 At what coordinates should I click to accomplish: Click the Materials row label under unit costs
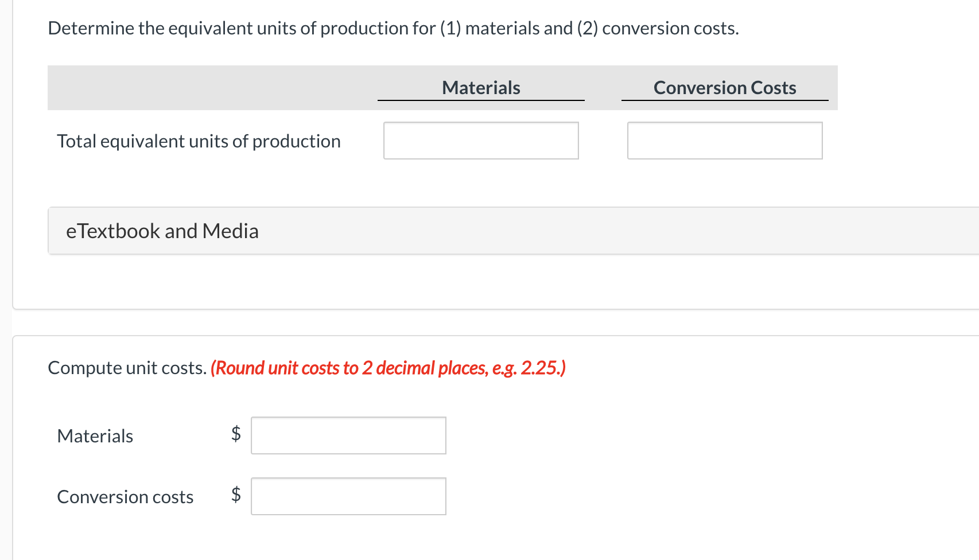(x=95, y=436)
